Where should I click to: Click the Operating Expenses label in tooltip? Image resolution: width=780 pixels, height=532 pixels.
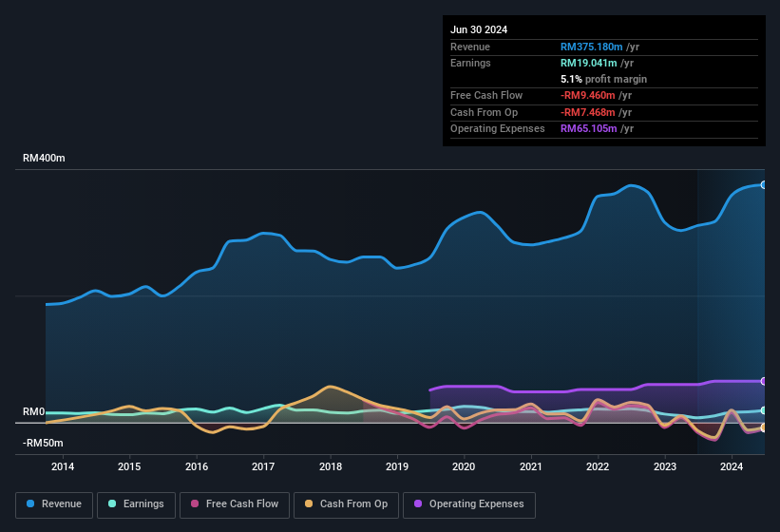click(498, 129)
